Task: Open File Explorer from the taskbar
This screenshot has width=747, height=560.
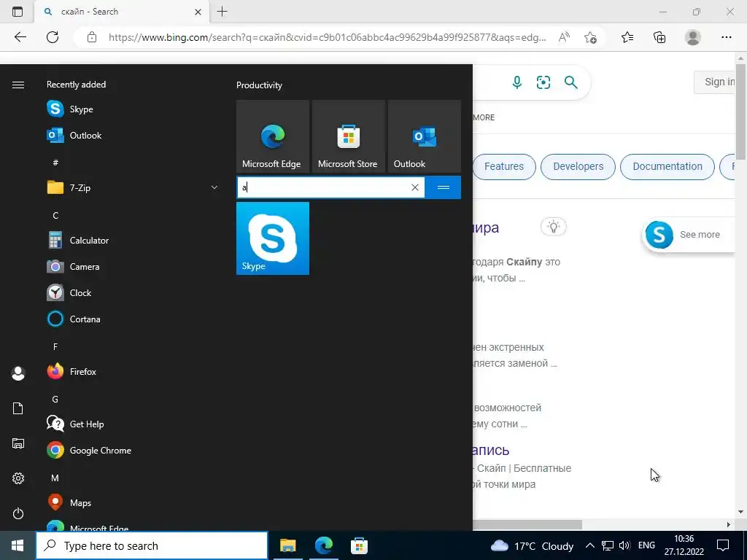Action: coord(287,545)
